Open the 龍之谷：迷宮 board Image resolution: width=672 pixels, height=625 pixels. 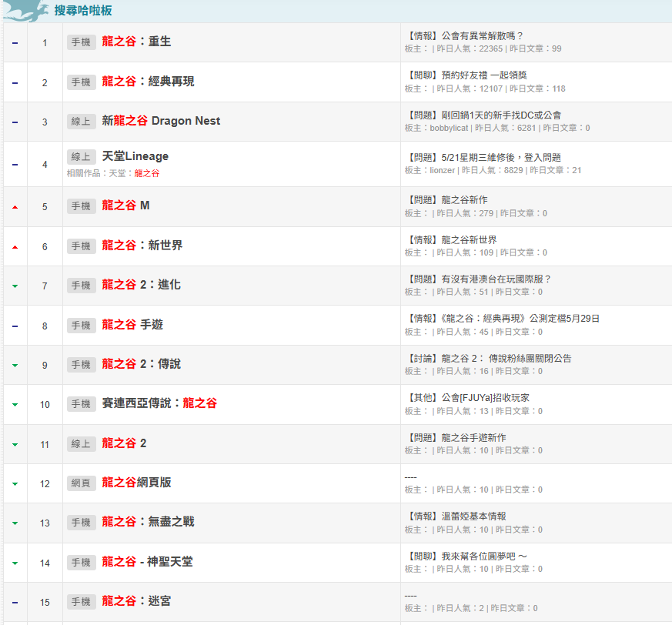pos(136,601)
